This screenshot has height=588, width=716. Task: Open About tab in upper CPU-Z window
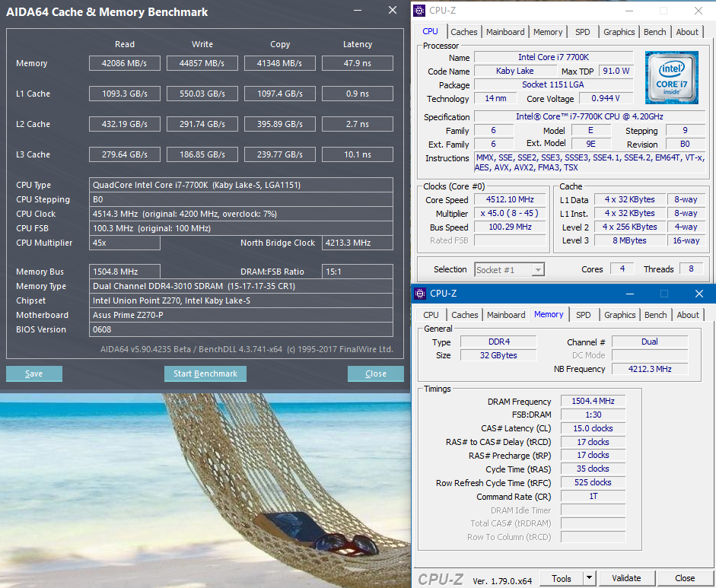coord(686,32)
